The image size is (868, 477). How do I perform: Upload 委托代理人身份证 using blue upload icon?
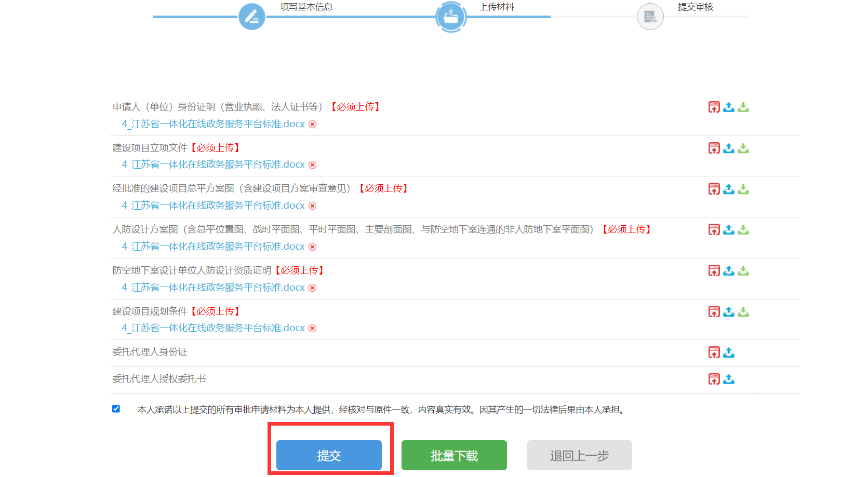pyautogui.click(x=729, y=353)
